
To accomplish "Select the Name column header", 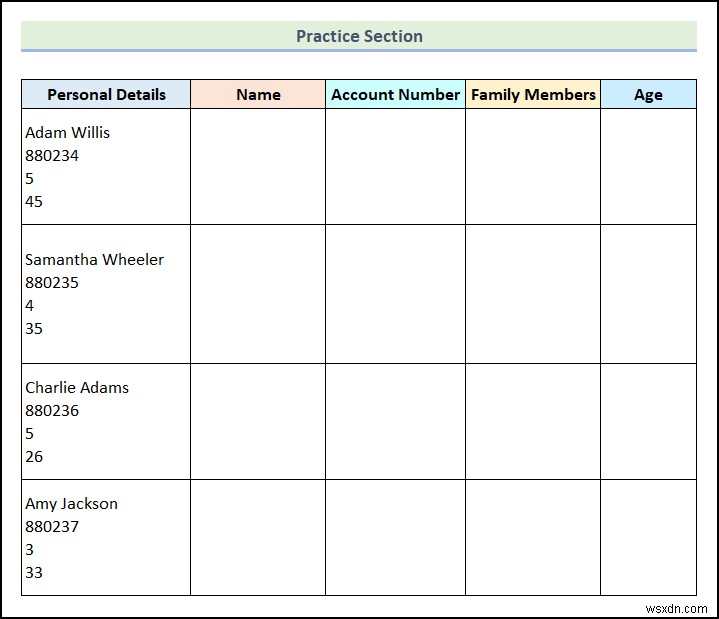I will click(x=258, y=94).
